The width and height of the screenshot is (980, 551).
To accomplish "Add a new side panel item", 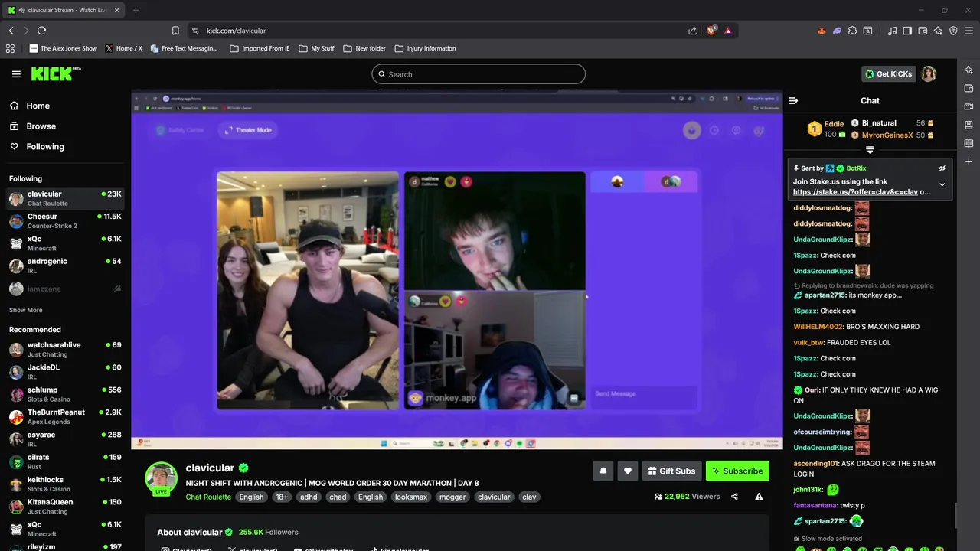I will tap(969, 161).
